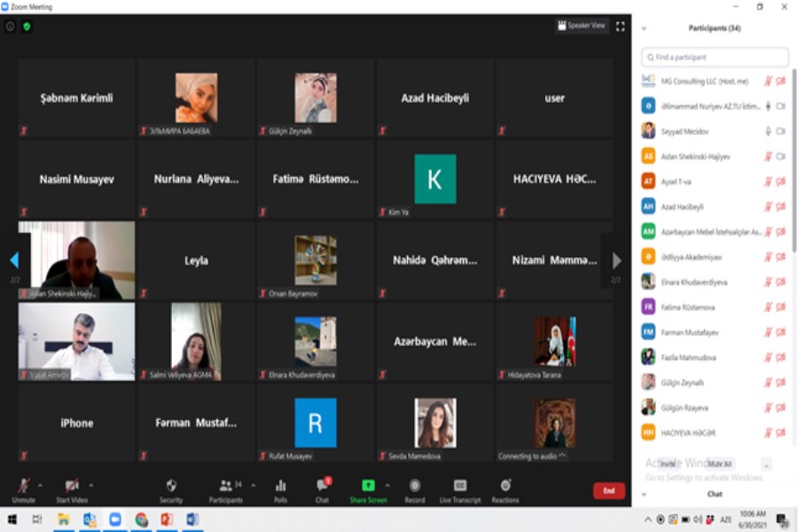
Task: Select Farman Mustafayev in the participants list
Action: click(x=714, y=332)
